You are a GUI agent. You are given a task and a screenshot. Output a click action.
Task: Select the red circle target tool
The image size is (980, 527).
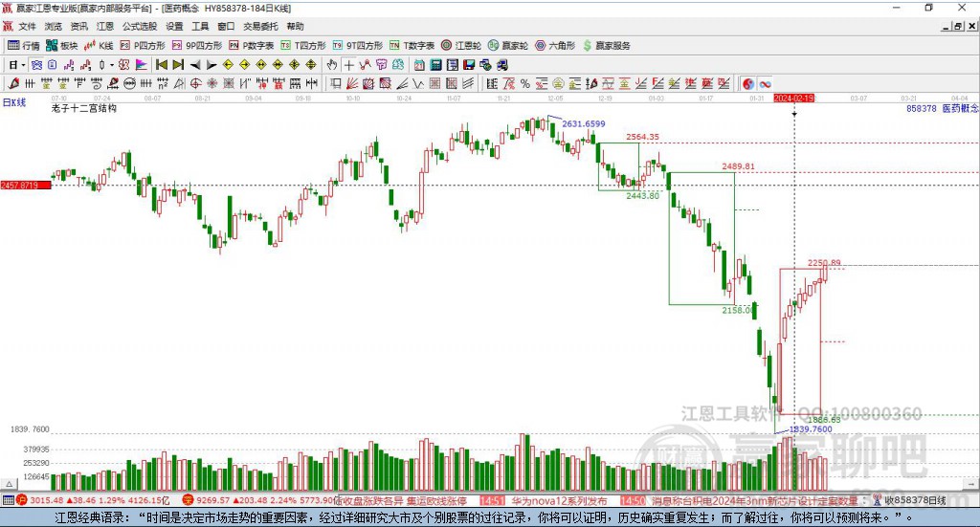click(x=195, y=83)
